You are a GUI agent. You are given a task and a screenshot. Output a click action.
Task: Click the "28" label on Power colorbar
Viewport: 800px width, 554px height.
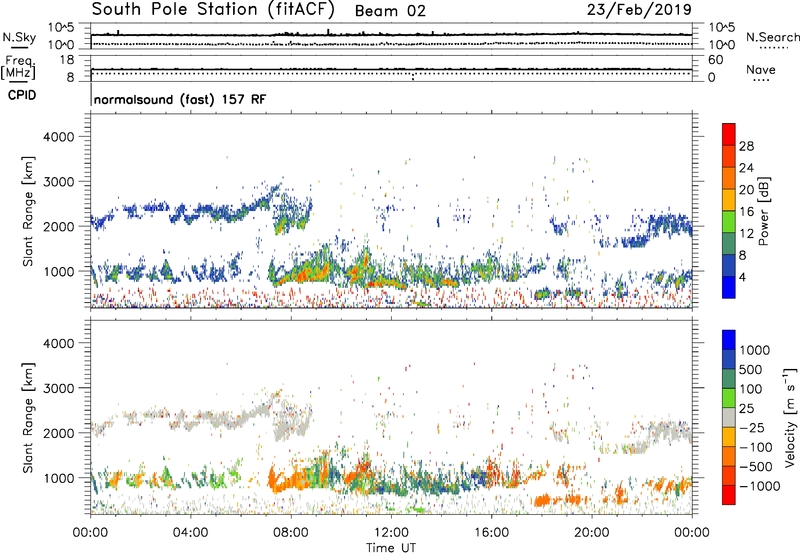click(x=746, y=146)
